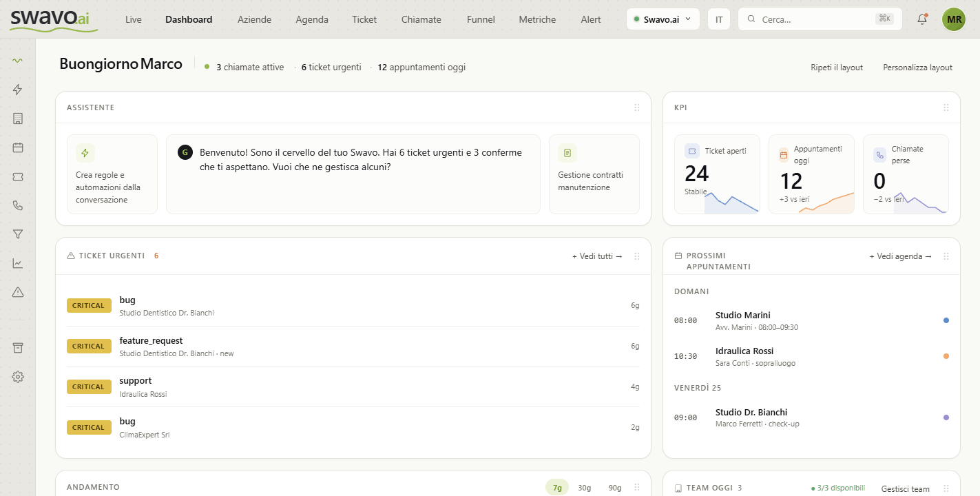Click the ticket icon in the Ticket aperti KPI
The image size is (980, 496).
point(692,151)
